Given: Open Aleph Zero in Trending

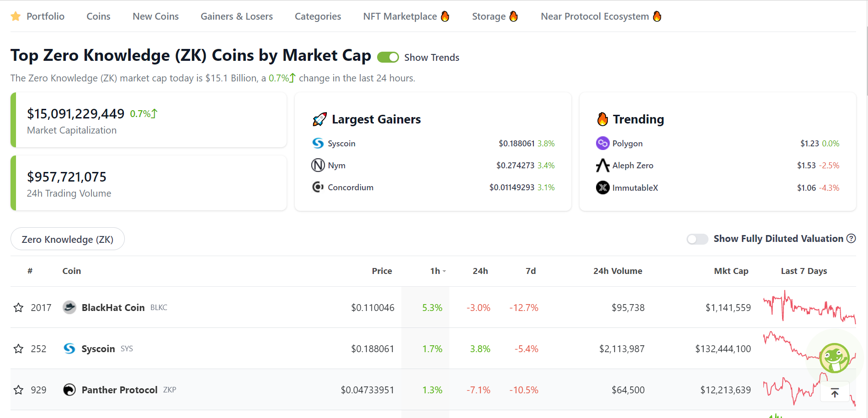Looking at the screenshot, I should coord(633,166).
